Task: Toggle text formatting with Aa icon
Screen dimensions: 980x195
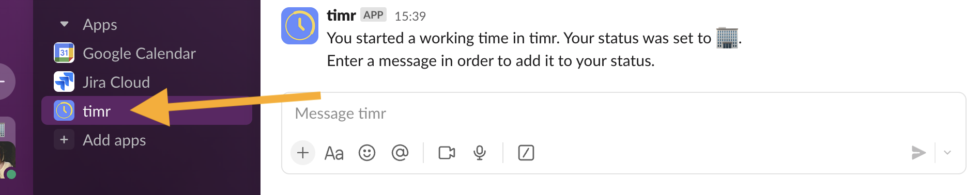Action: (334, 153)
